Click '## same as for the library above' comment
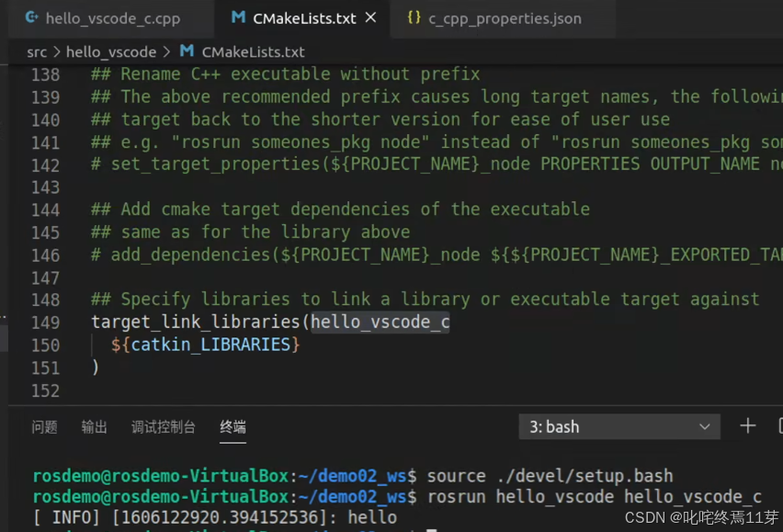 click(x=250, y=232)
